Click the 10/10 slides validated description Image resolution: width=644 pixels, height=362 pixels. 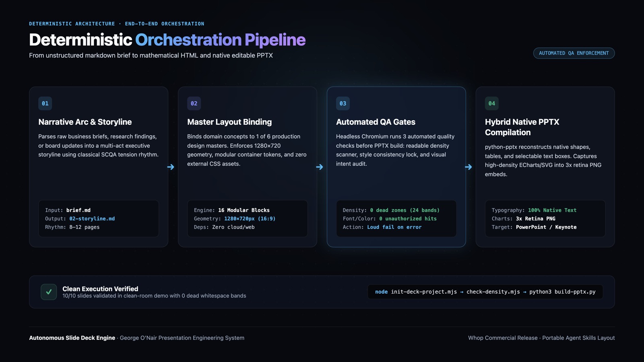click(x=154, y=296)
